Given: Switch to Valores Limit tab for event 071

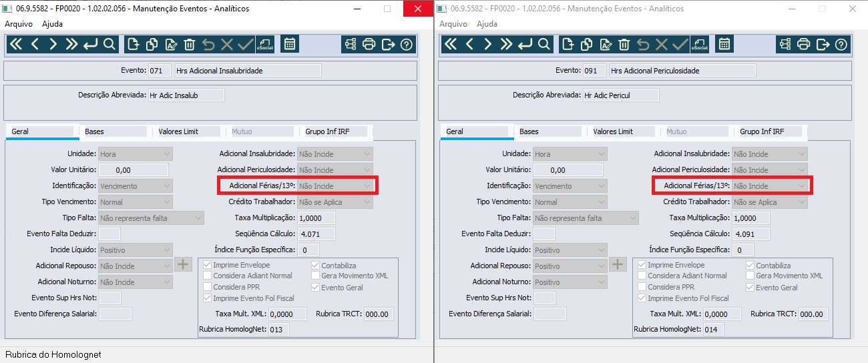Looking at the screenshot, I should pyautogui.click(x=188, y=131).
